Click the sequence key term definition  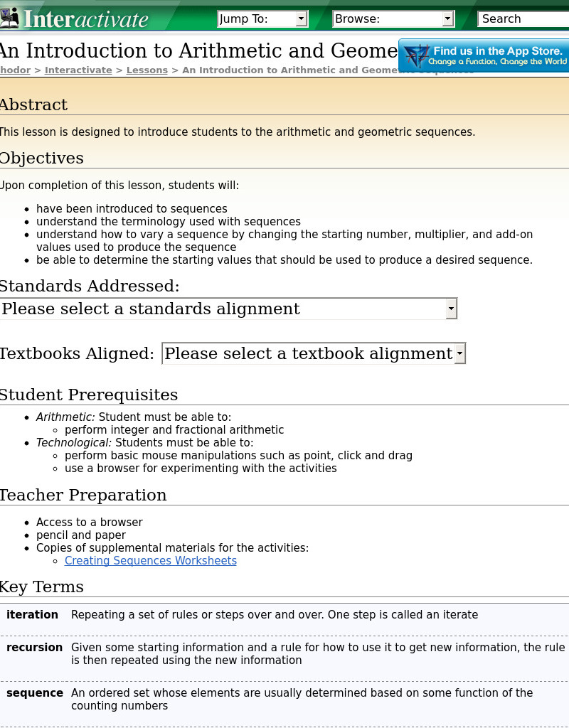pos(302,699)
